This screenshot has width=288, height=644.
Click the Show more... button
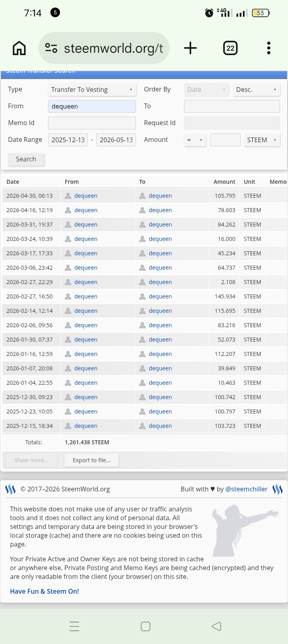(31, 460)
